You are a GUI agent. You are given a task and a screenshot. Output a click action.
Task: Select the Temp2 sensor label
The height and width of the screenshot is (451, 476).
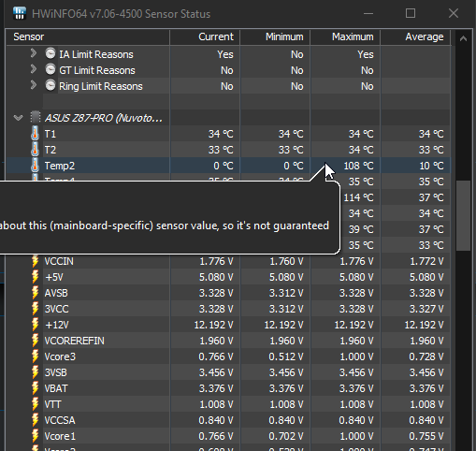tap(60, 166)
